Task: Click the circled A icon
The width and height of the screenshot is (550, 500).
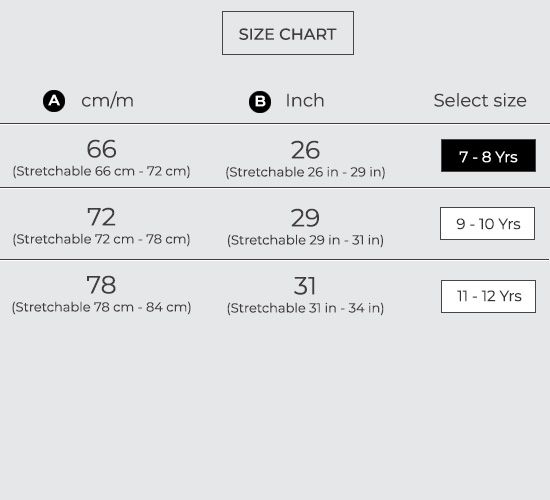Action: 54,101
